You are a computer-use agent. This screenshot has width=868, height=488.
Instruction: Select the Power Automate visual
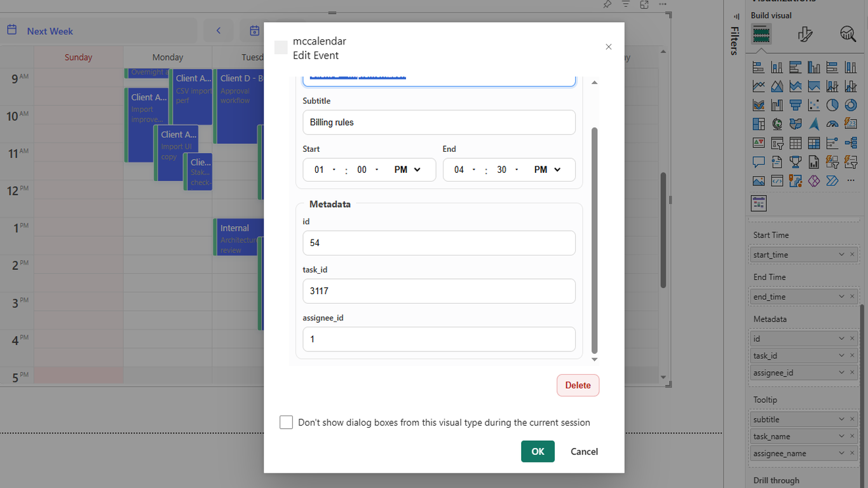coord(832,180)
